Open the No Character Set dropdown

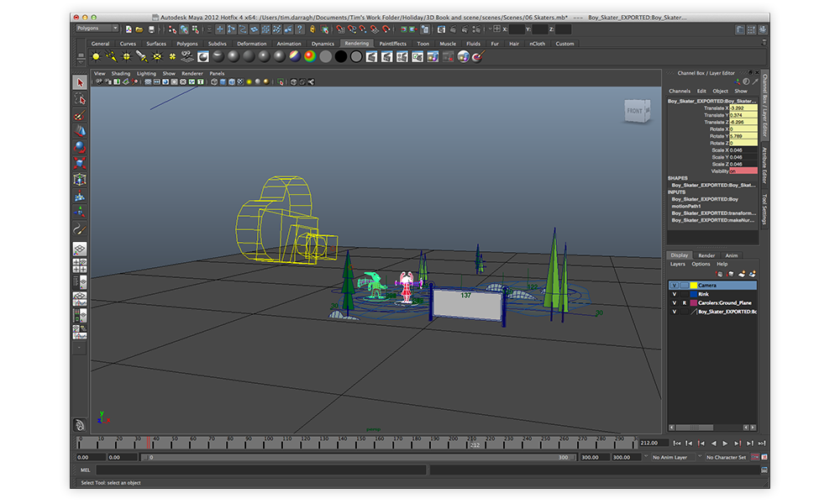(727, 457)
